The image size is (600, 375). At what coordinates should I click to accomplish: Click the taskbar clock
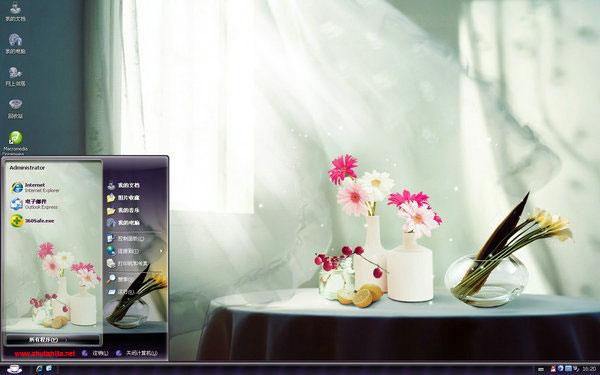pyautogui.click(x=590, y=369)
